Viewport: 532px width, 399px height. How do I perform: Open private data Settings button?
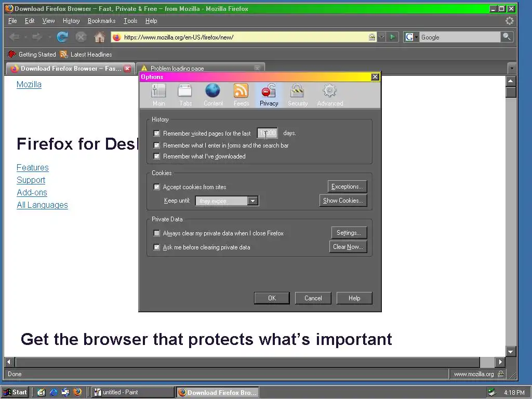pos(349,233)
